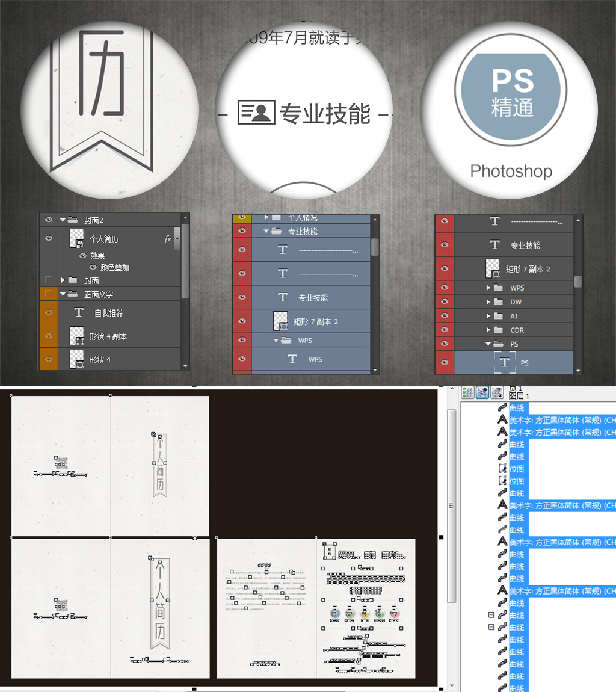Show the hidden 封面 group

pyautogui.click(x=49, y=280)
